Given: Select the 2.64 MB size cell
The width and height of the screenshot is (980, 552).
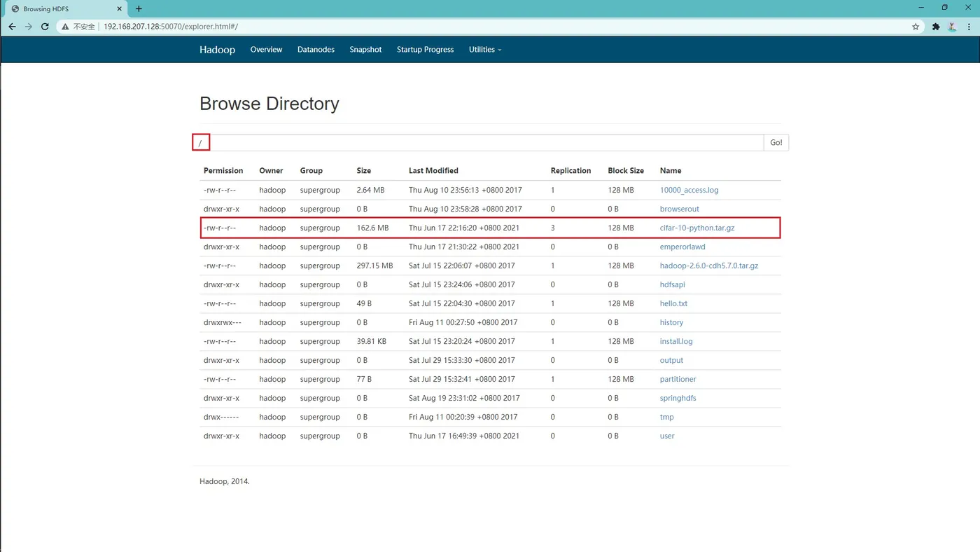Looking at the screenshot, I should [370, 190].
